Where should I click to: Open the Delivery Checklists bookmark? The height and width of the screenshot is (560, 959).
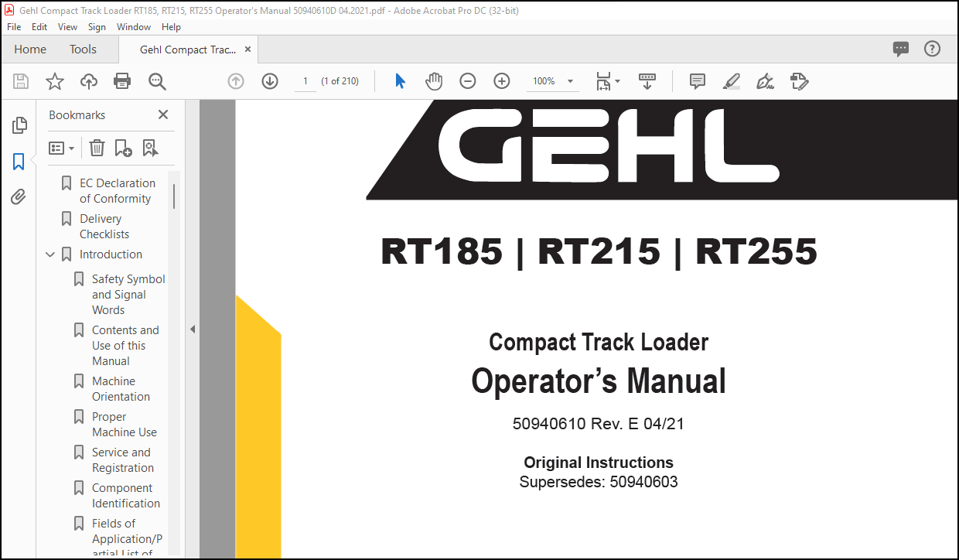point(104,227)
